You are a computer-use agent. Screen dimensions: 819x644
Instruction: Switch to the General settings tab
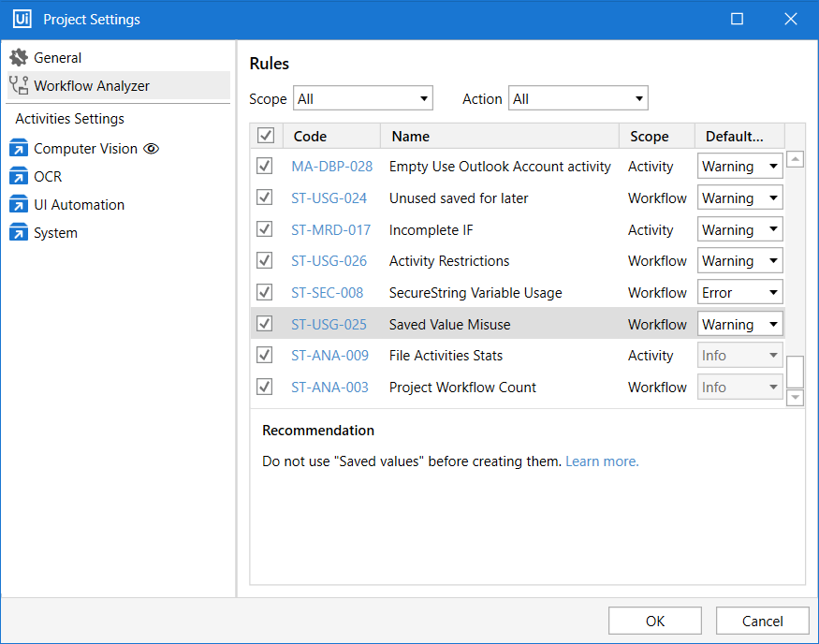click(x=58, y=58)
